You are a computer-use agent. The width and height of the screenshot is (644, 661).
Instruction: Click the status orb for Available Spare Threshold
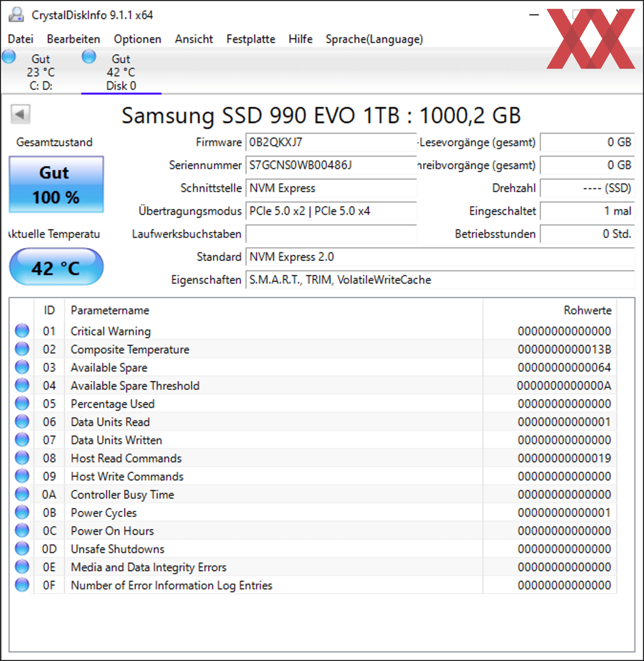coord(22,385)
